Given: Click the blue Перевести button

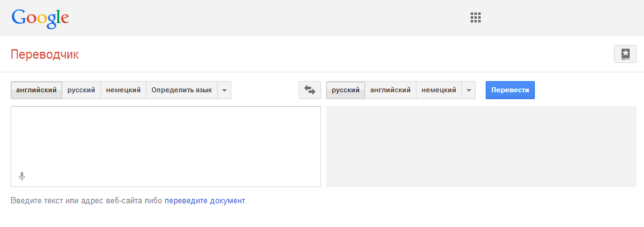Looking at the screenshot, I should [x=510, y=90].
